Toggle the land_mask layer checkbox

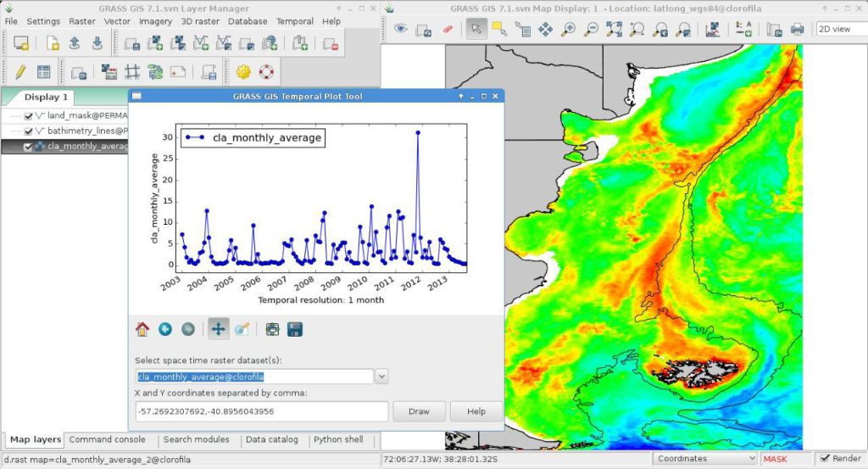tap(29, 115)
